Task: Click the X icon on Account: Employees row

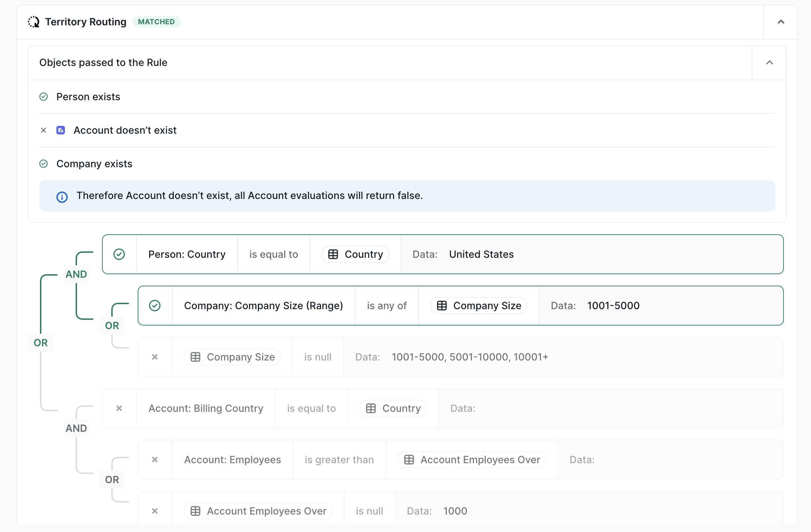Action: pos(155,460)
